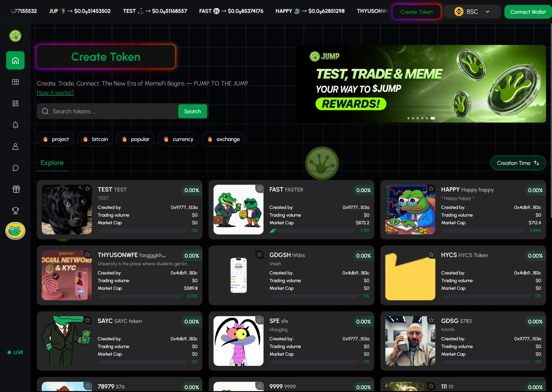552x392 pixels.
Task: Open the trophy leaderboard icon
Action: pos(15,211)
